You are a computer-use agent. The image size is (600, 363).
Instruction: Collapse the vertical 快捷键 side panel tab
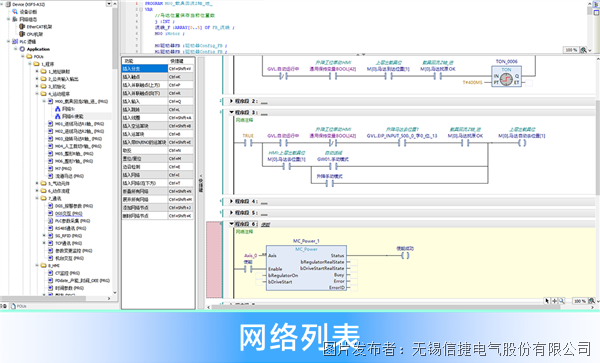[201, 183]
